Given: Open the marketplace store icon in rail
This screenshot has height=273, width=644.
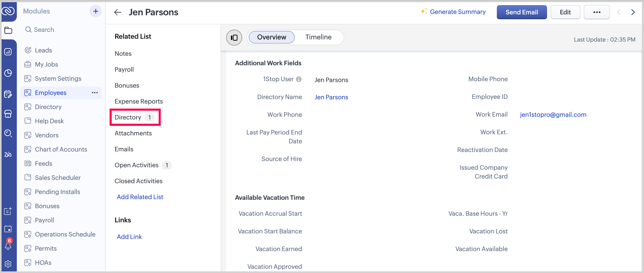Looking at the screenshot, I should point(8,114).
